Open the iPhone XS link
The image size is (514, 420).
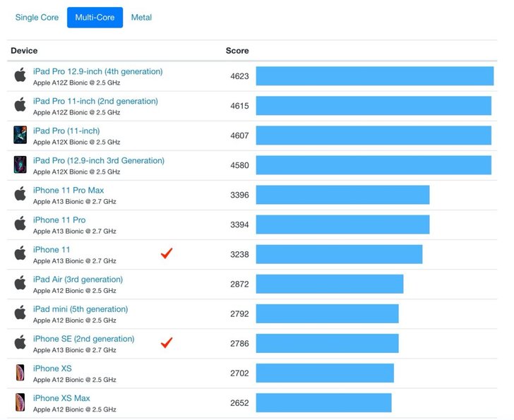click(52, 368)
